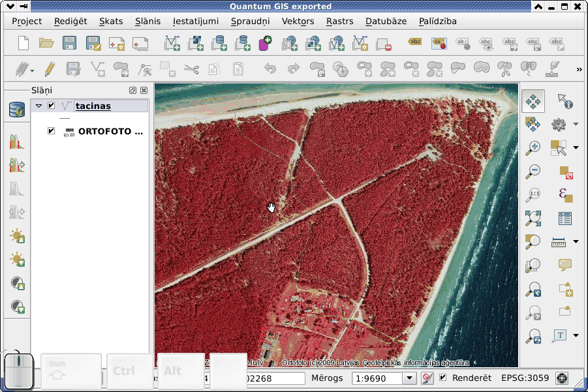Open the Rediģēt menu

tap(70, 22)
